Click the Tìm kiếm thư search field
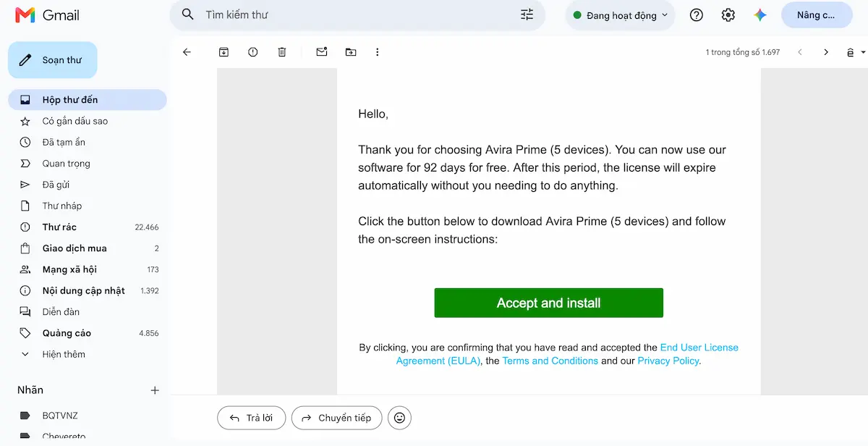Image resolution: width=868 pixels, height=446 pixels. click(x=357, y=15)
